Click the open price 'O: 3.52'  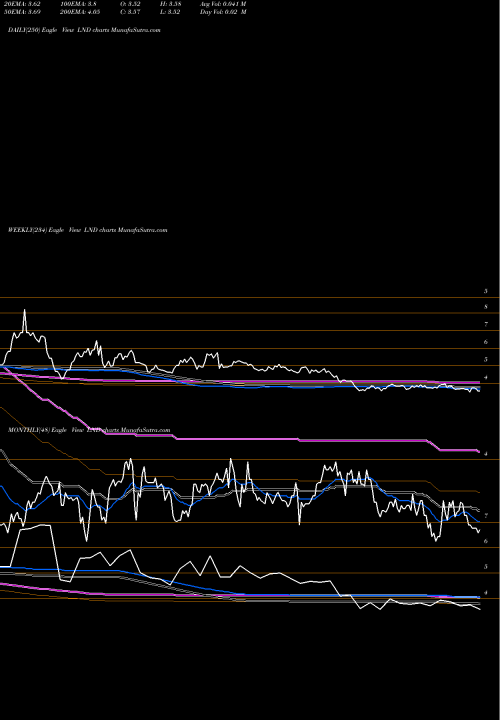pos(130,4)
